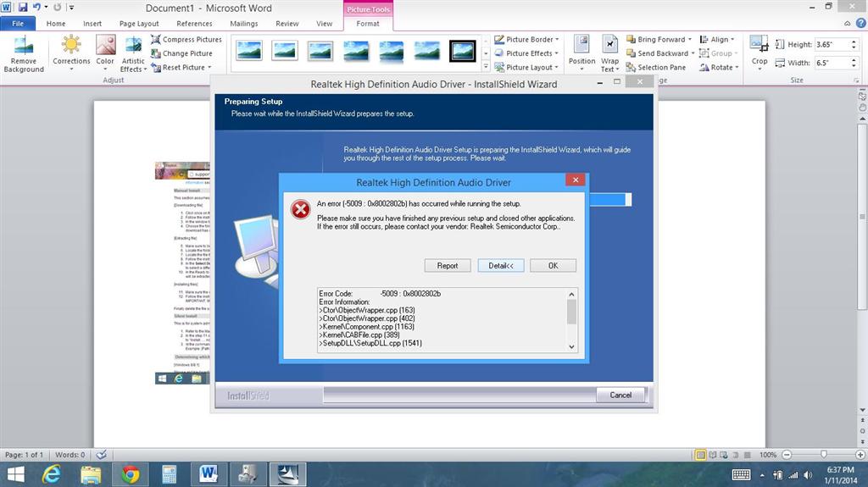The image size is (868, 487).
Task: Switch to the References tab
Action: tap(194, 23)
